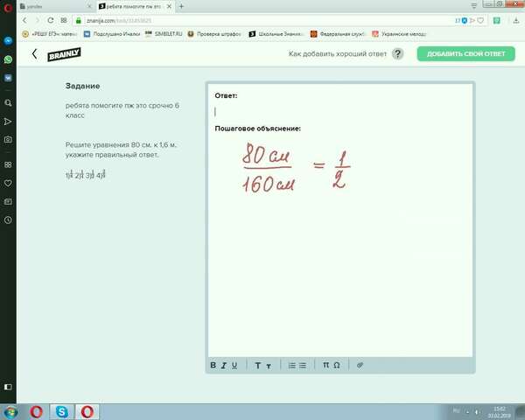Click the bookmark heart in the address bar
This screenshot has height=420, width=525.
(x=480, y=21)
